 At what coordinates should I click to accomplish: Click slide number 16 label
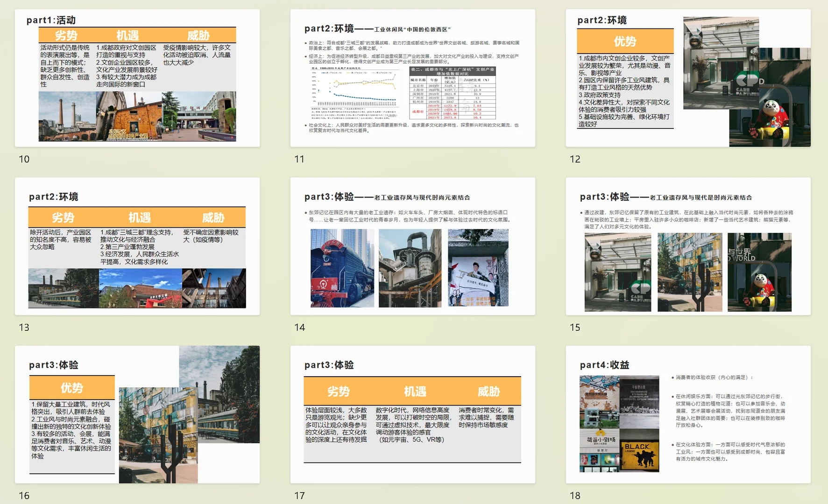24,496
